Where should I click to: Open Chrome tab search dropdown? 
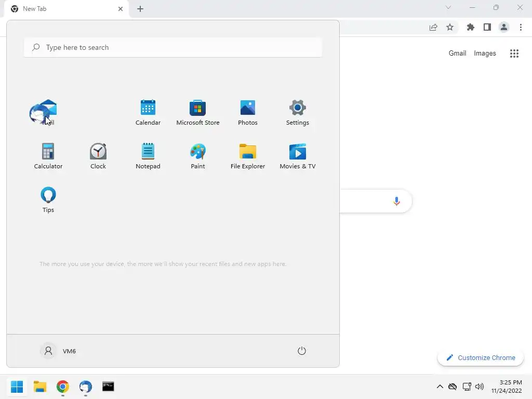tap(448, 7)
